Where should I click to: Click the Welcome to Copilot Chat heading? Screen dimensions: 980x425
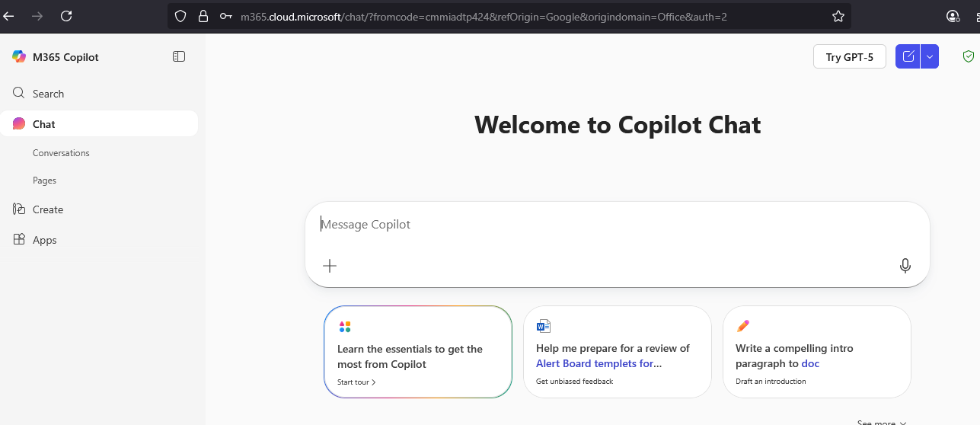[618, 124]
